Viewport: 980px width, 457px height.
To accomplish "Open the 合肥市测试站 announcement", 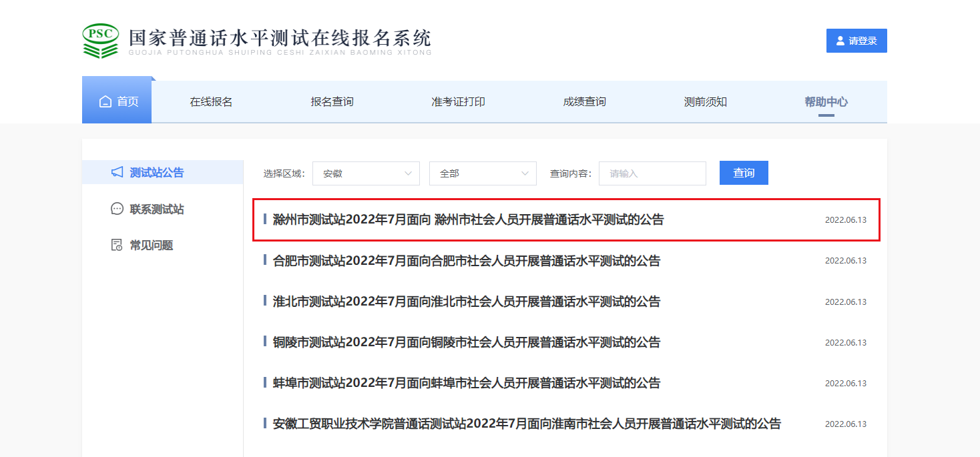I will pos(467,261).
